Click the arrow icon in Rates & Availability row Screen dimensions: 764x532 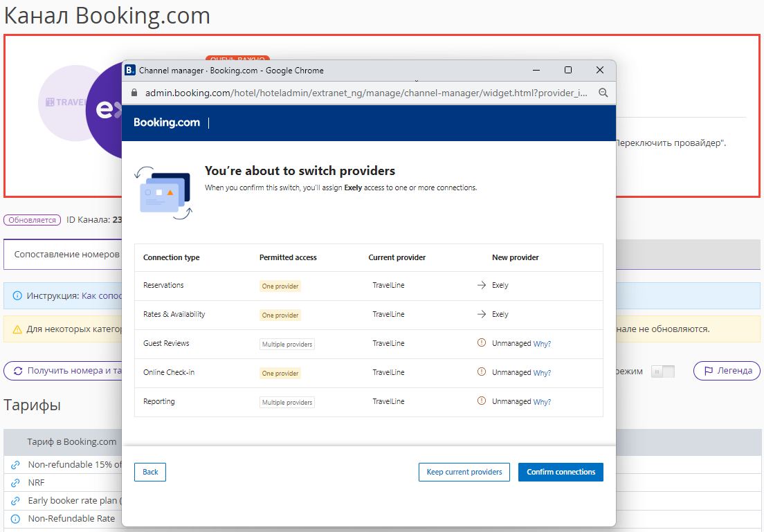(482, 314)
